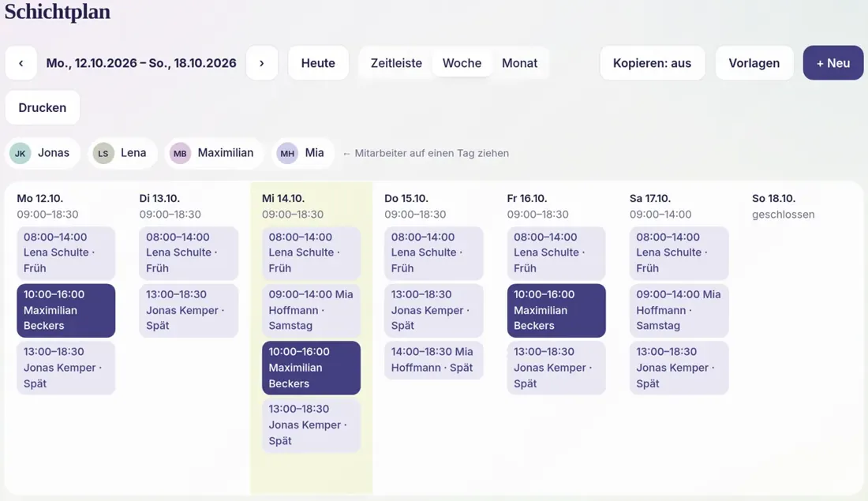
Task: Select the Mi 14.10. day header
Action: point(283,198)
